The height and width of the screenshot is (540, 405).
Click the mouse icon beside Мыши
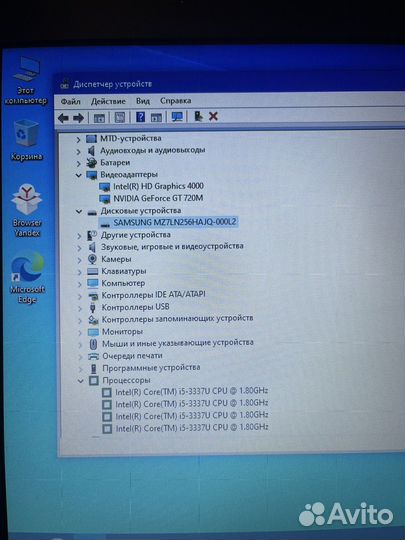pyautogui.click(x=93, y=344)
